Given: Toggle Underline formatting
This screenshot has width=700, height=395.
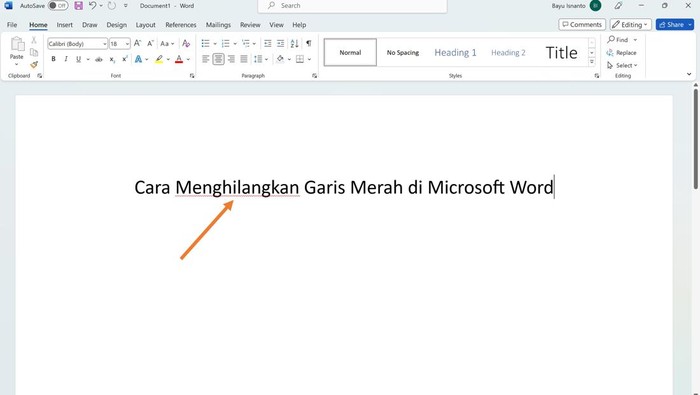Looking at the screenshot, I should coord(79,59).
